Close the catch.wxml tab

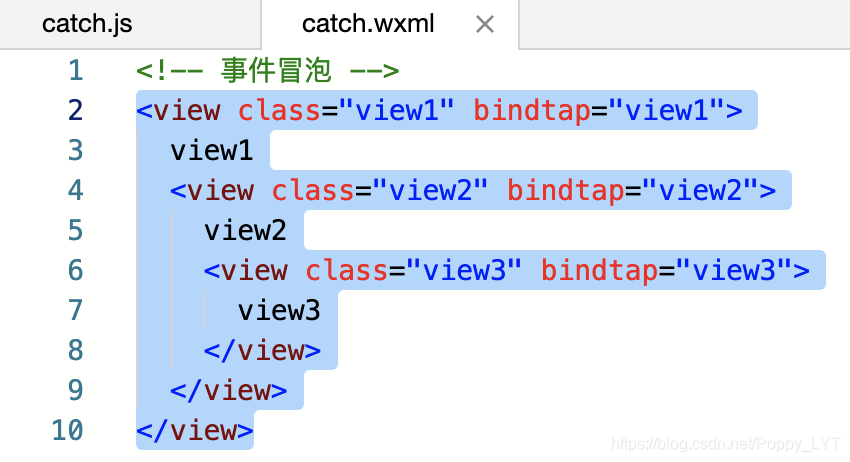pos(485,24)
